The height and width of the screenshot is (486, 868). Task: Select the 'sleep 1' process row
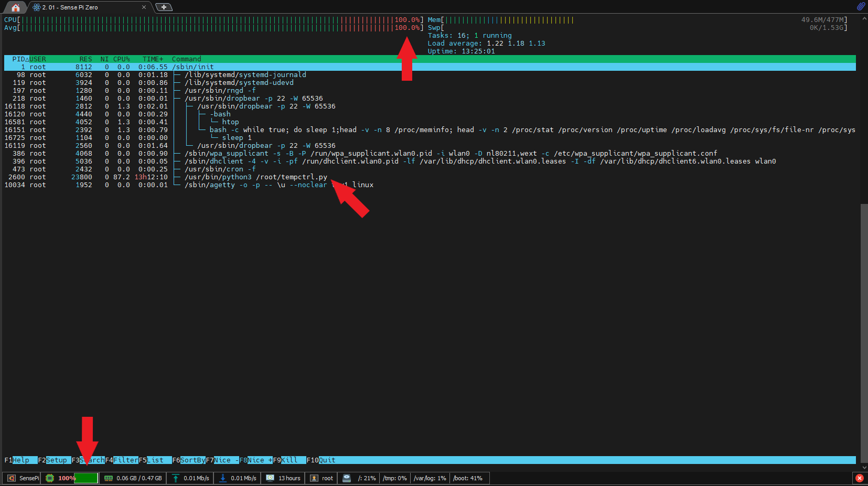430,138
